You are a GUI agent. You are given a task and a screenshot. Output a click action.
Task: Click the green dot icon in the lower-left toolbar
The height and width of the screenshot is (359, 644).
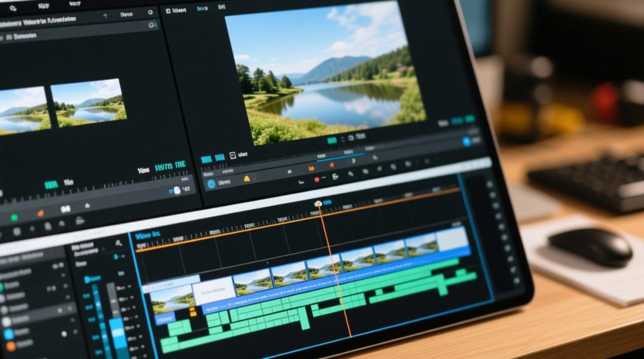(14, 217)
